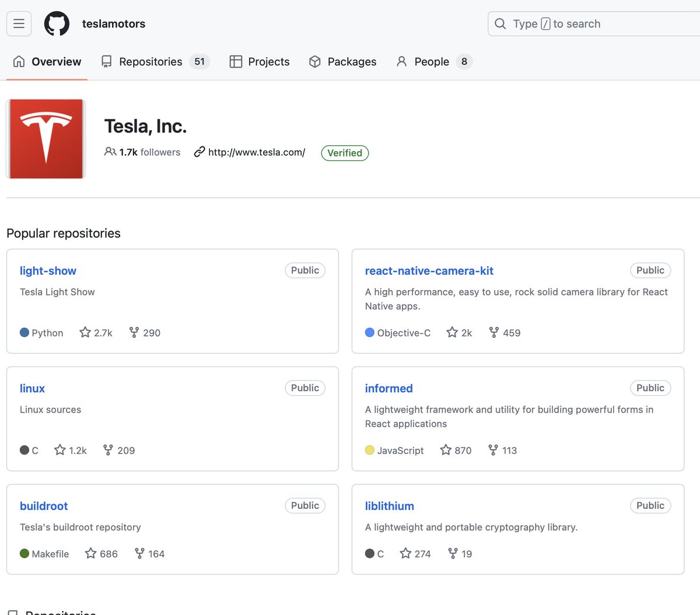Click the Tesla Light Show description
The height and width of the screenshot is (615, 700).
(57, 292)
